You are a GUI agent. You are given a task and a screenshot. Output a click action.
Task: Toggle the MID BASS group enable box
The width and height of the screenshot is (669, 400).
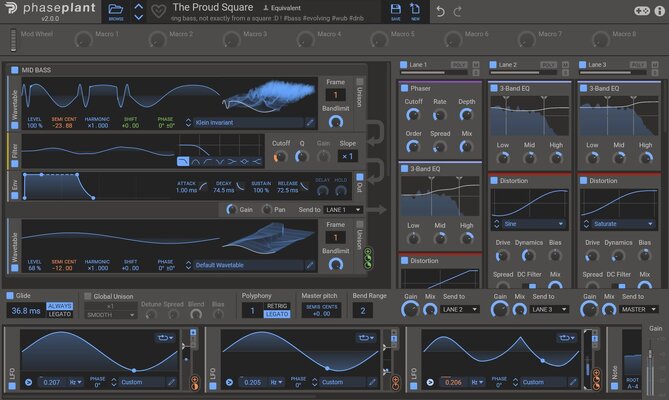[15, 70]
